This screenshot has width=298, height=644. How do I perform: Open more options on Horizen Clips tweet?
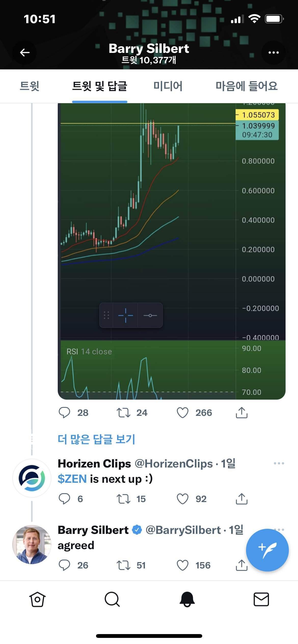click(279, 463)
